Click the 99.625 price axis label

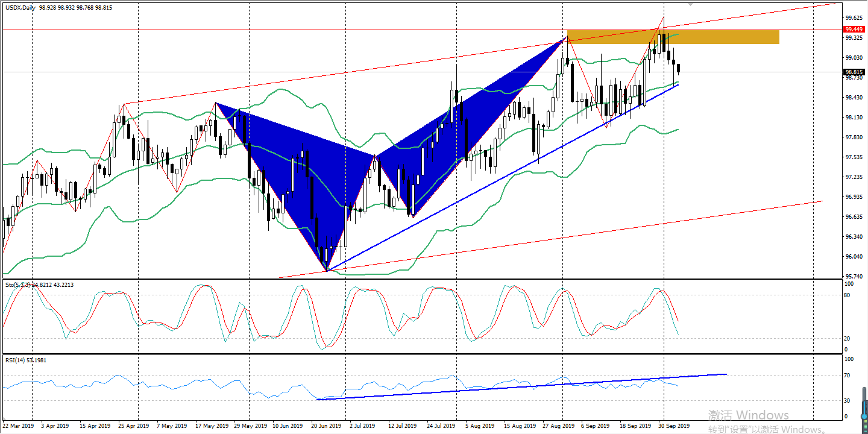[853, 17]
